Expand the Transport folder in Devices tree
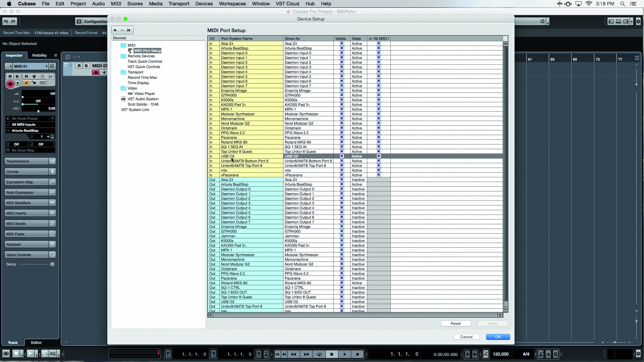 pos(123,72)
